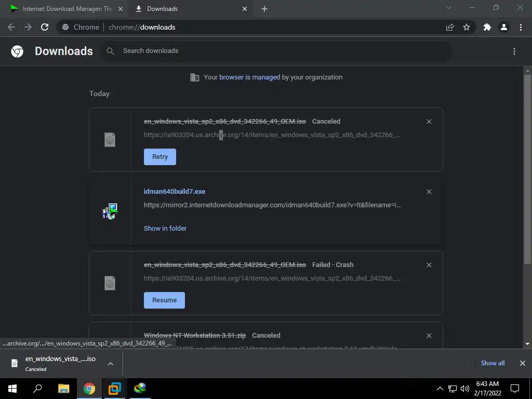Screen dimensions: 532x399
Task: Click Show all downloads link
Action: (493, 363)
